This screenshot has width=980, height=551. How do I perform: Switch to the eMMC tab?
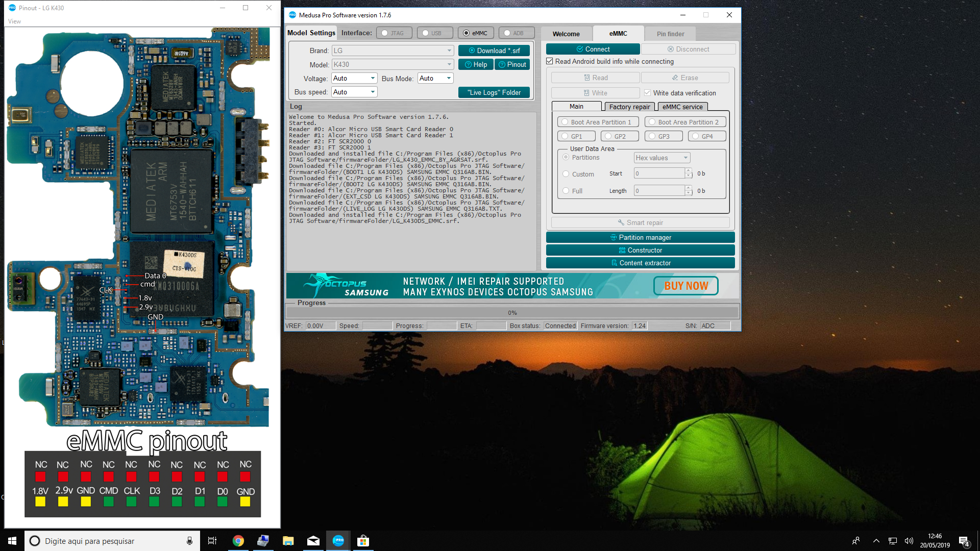pyautogui.click(x=618, y=33)
